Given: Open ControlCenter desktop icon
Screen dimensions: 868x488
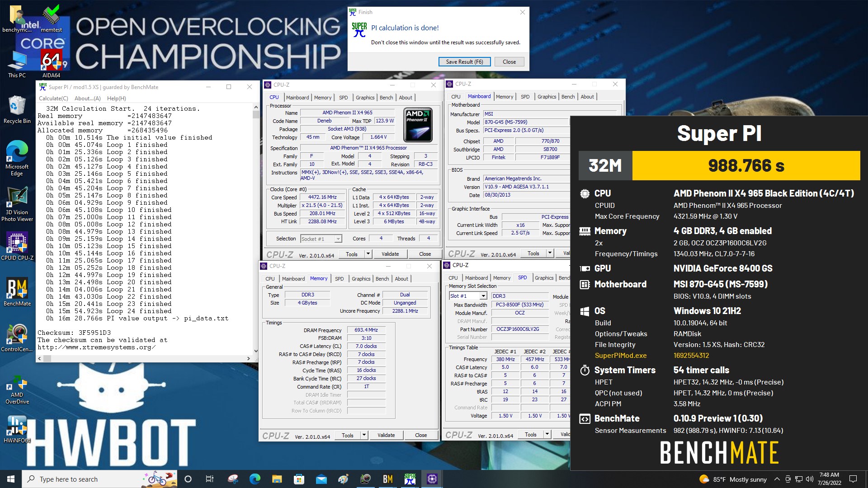Looking at the screenshot, I should click(17, 338).
